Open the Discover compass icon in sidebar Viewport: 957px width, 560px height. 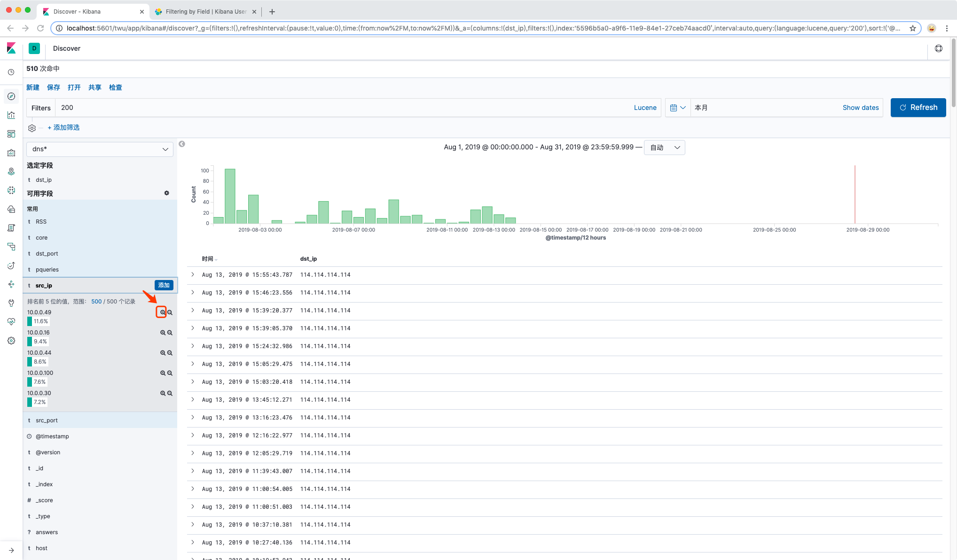[11, 96]
